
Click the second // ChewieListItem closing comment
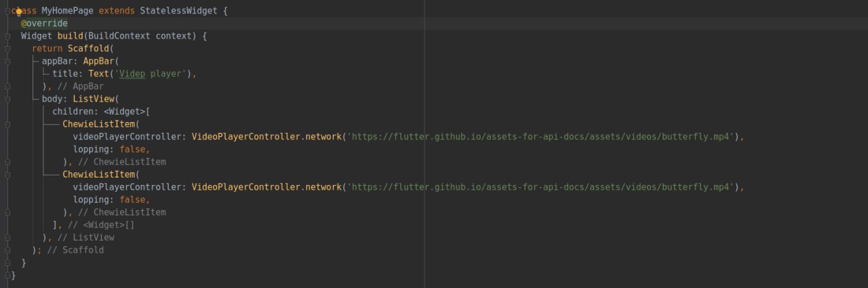pos(122,212)
